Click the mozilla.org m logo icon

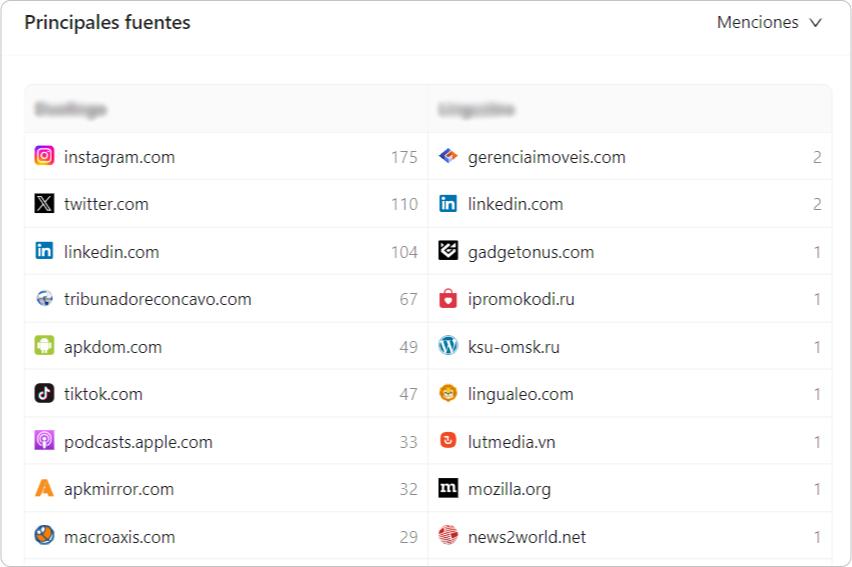tap(448, 488)
